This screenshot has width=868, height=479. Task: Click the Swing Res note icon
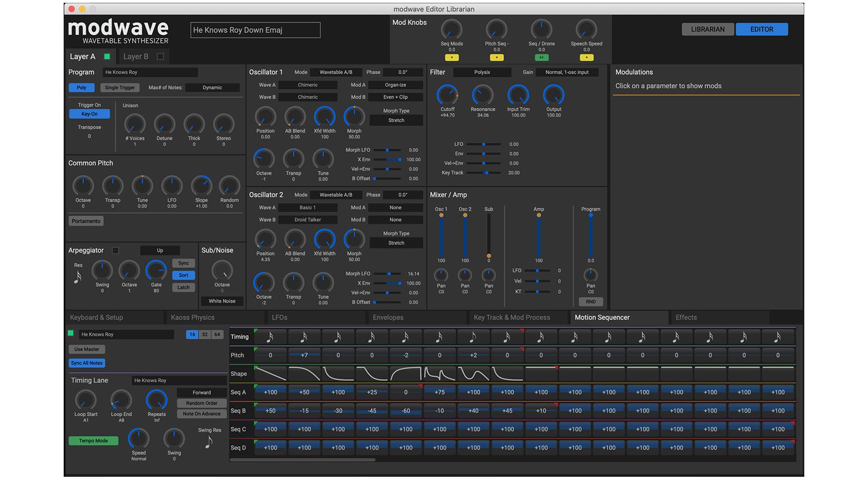click(209, 442)
